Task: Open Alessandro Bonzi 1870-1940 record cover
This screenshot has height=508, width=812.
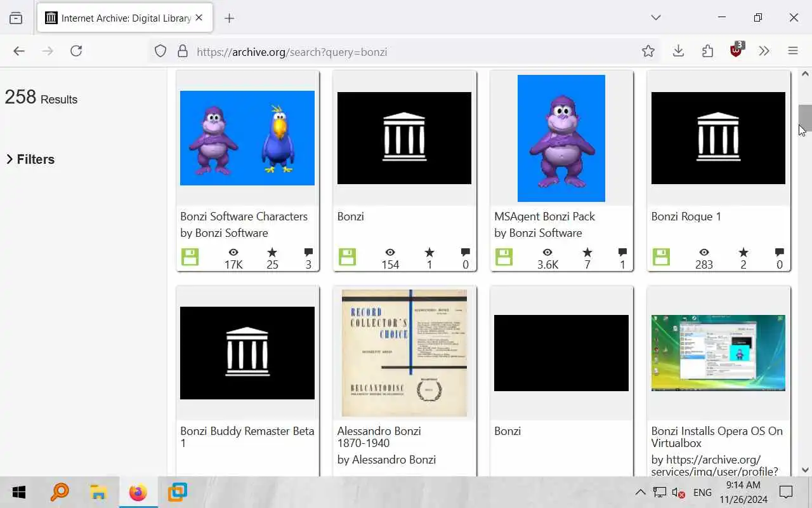Action: pyautogui.click(x=404, y=353)
